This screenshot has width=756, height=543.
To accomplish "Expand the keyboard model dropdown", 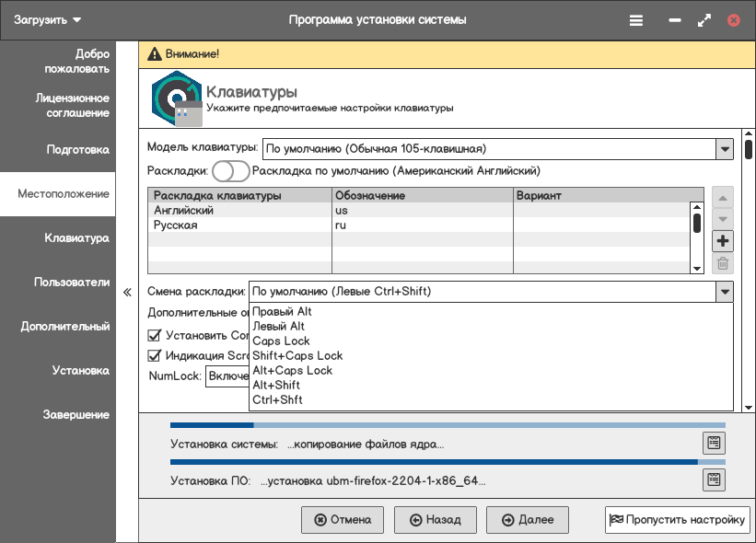I will 724,148.
